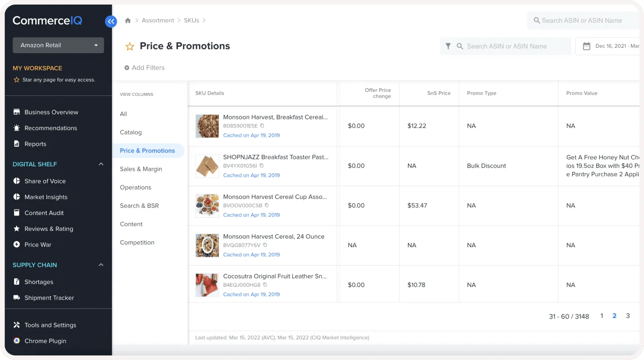Copy ASIN BV4YX01G56I with the copy icon
Image resolution: width=644 pixels, height=360 pixels.
[262, 166]
